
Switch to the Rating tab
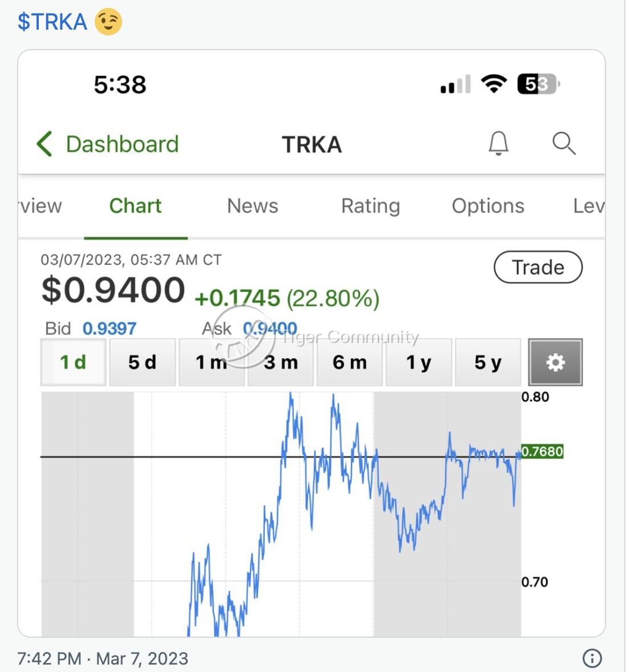tap(370, 206)
